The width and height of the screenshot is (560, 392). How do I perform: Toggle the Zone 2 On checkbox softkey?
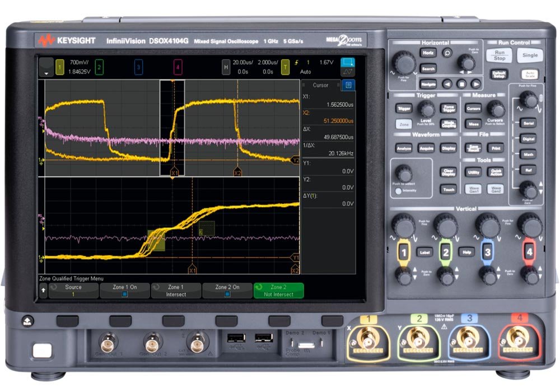228,290
